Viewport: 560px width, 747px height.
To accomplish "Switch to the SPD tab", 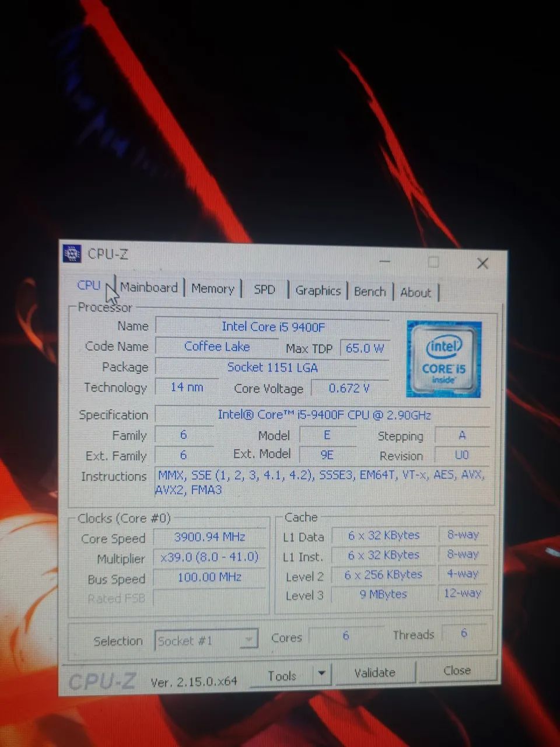I will tap(264, 289).
